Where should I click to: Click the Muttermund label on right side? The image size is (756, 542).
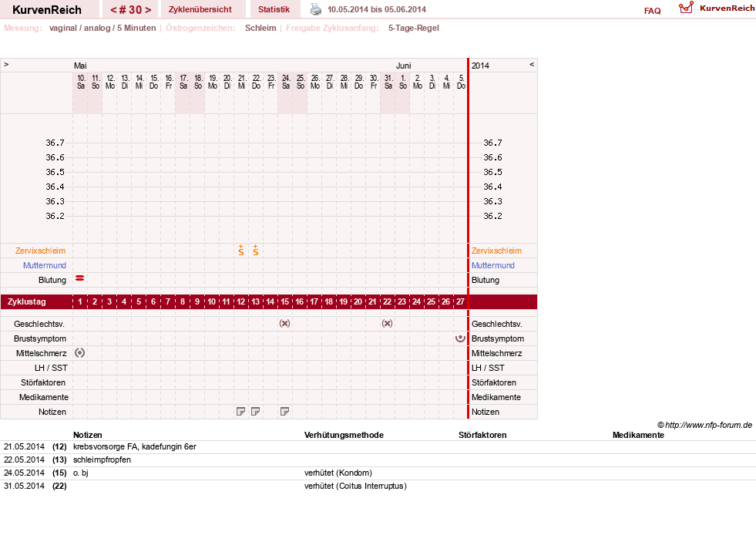pos(492,265)
